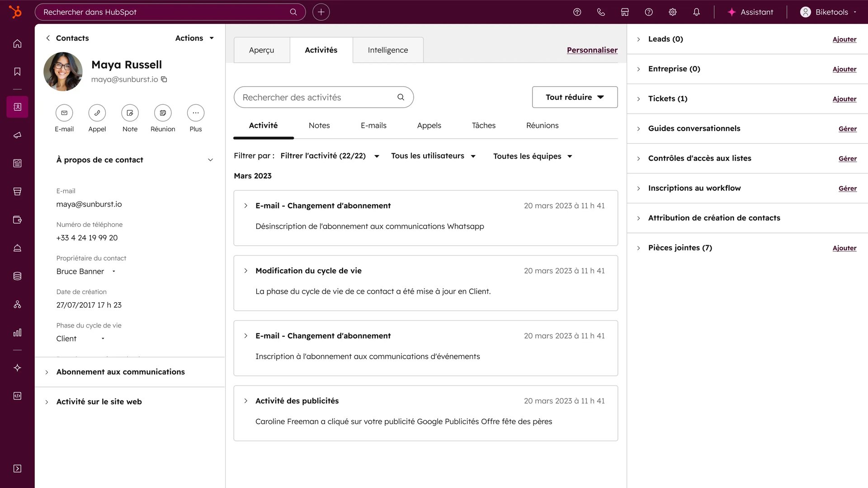
Task: Select the Appels activity tab
Action: point(429,125)
